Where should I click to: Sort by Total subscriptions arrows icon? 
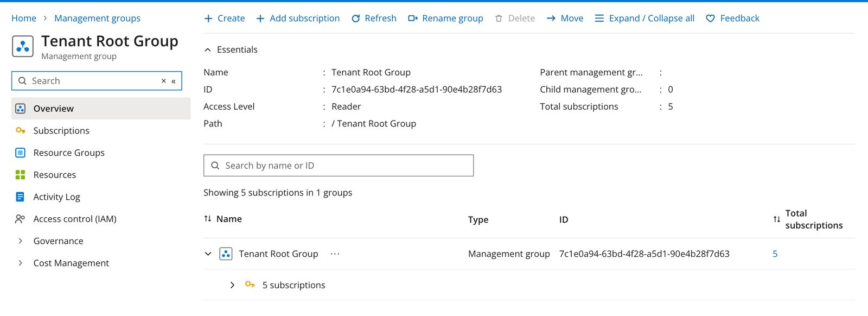[777, 219]
